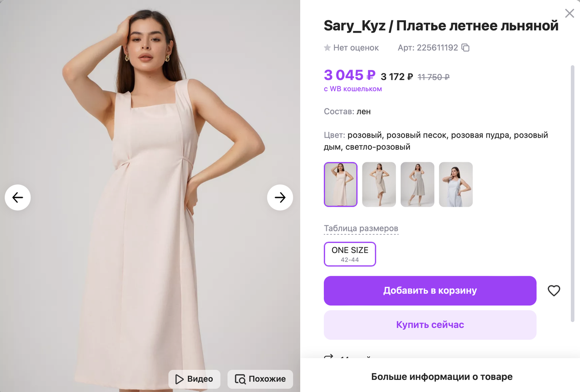Select the second beige dress color thumbnail

(x=379, y=184)
